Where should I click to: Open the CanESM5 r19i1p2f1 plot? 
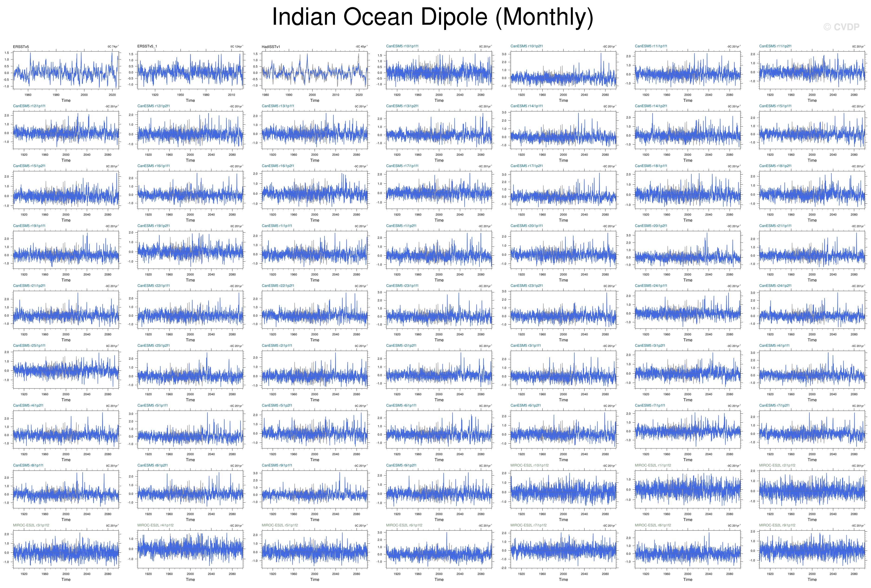point(190,249)
